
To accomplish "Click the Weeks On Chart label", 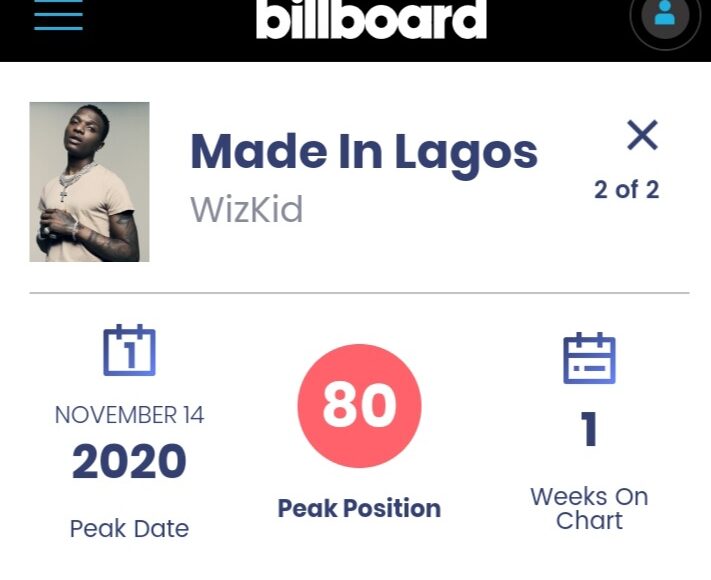I will coord(589,508).
